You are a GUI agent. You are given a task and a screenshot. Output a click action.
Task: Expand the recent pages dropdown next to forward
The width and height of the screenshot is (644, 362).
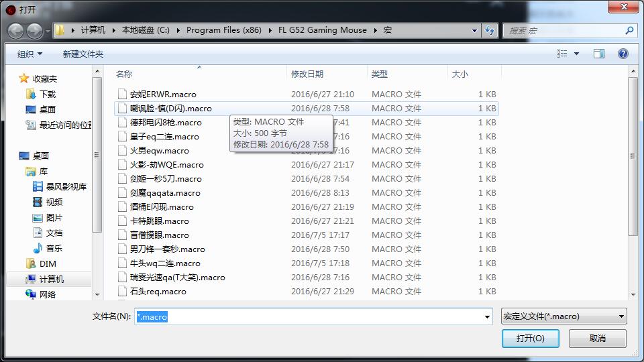point(48,31)
